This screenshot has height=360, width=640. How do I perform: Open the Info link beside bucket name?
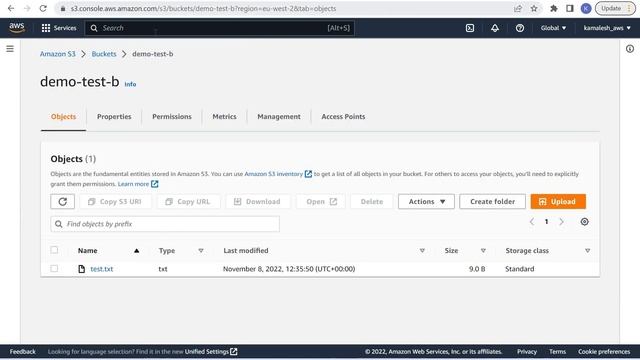130,84
